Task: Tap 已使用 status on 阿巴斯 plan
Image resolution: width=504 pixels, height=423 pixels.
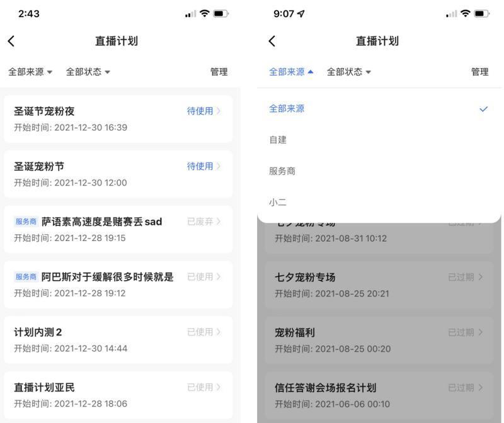Action: point(203,277)
